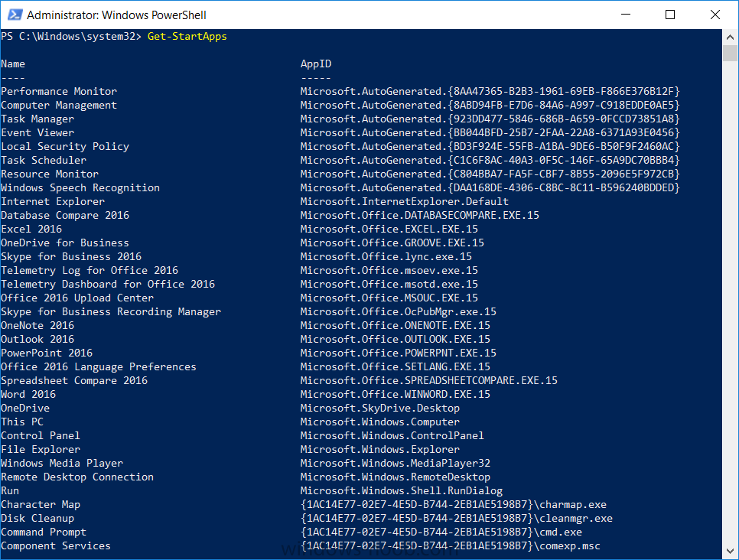Click the Control Panel name
The width and height of the screenshot is (739, 560).
point(41,435)
